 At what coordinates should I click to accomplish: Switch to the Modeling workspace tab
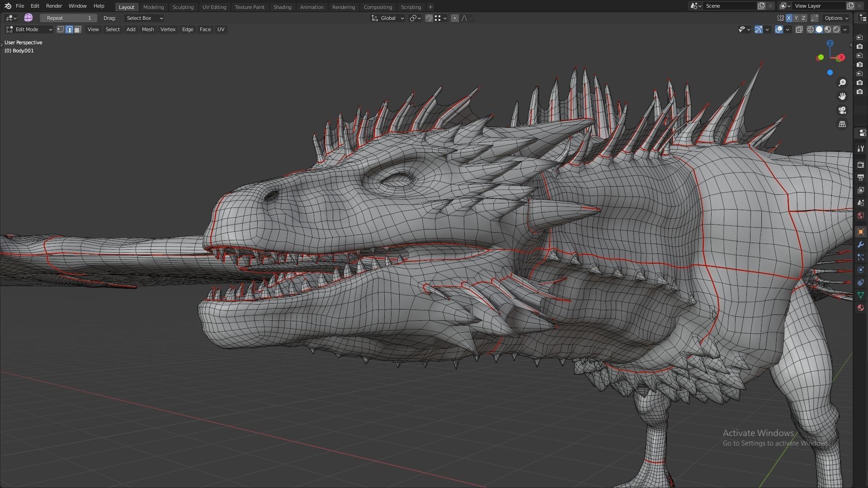point(153,7)
